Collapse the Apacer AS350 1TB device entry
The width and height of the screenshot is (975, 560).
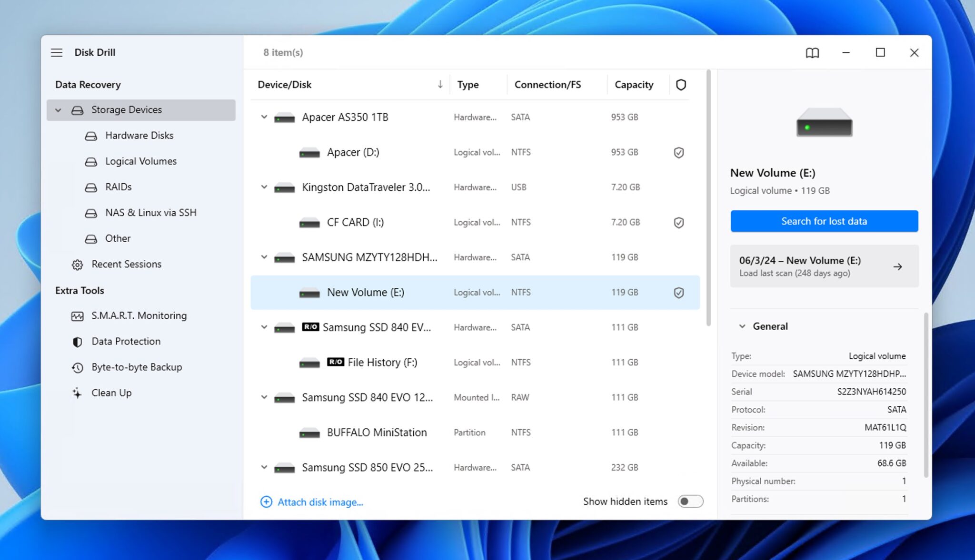(x=264, y=117)
